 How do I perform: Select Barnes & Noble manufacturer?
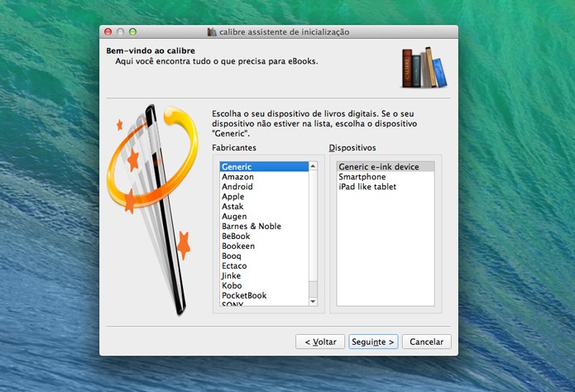[x=264, y=227]
